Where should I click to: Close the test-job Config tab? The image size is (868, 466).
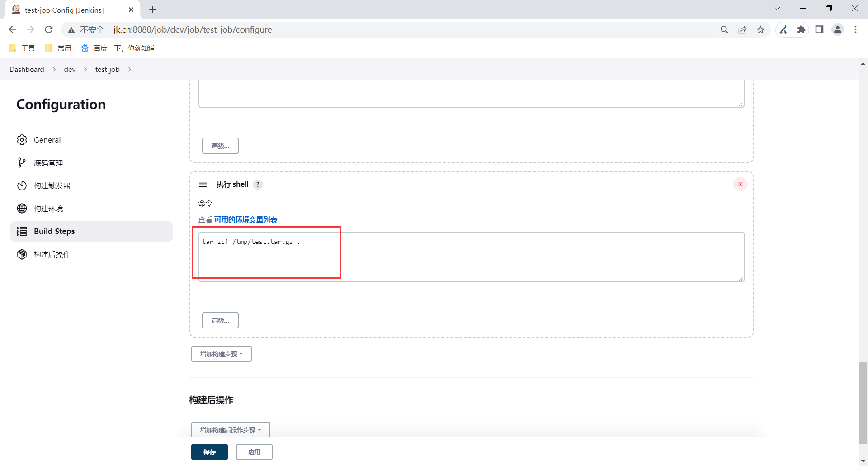131,10
